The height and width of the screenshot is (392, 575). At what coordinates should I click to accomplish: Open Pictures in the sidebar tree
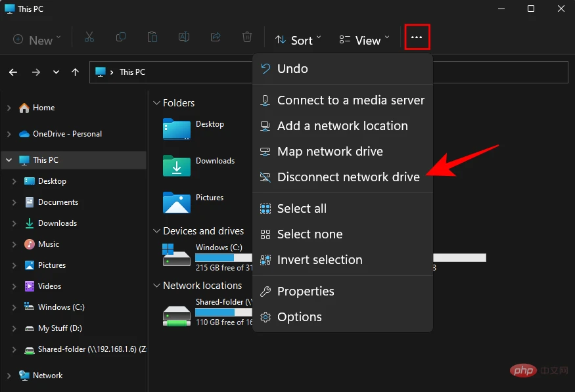coord(52,265)
